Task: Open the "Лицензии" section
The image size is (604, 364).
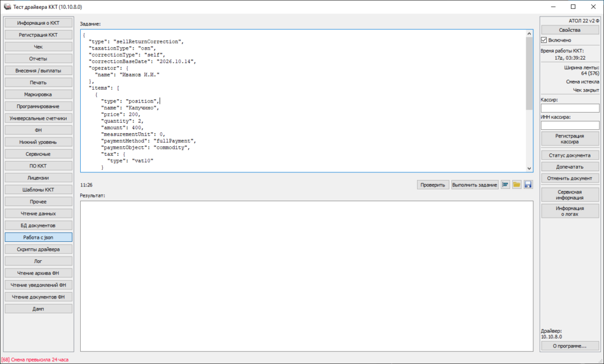Action: (38, 178)
